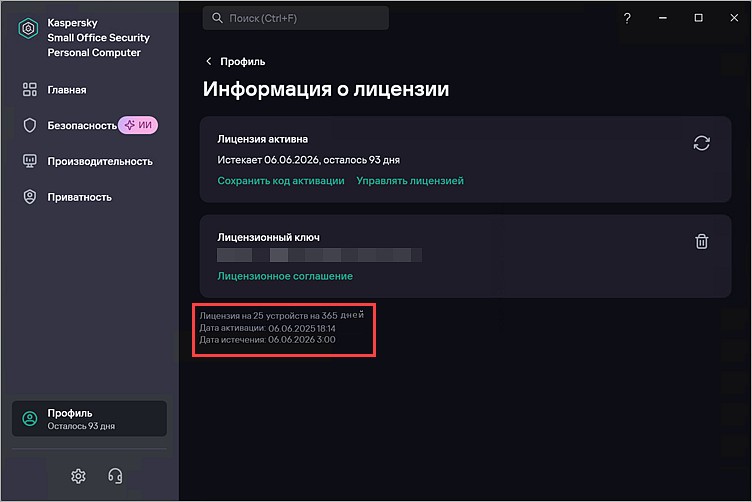Click the Kaspersky Small Office Security title

[x=98, y=37]
